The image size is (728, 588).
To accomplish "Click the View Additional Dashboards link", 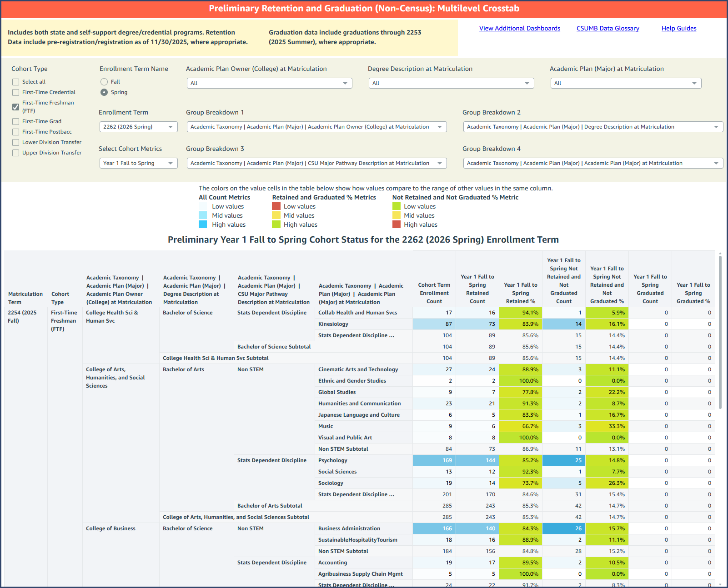I will (x=520, y=28).
